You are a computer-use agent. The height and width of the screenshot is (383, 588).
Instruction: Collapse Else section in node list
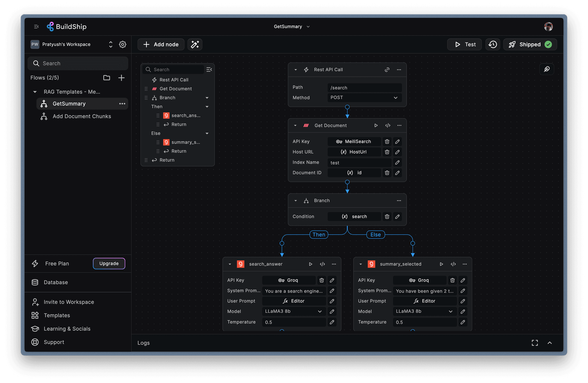(x=207, y=133)
